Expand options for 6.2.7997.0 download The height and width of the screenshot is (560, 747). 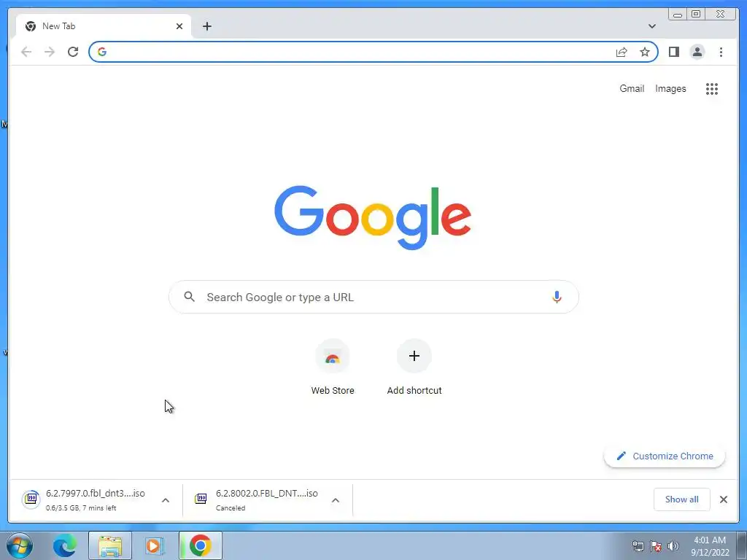click(166, 500)
